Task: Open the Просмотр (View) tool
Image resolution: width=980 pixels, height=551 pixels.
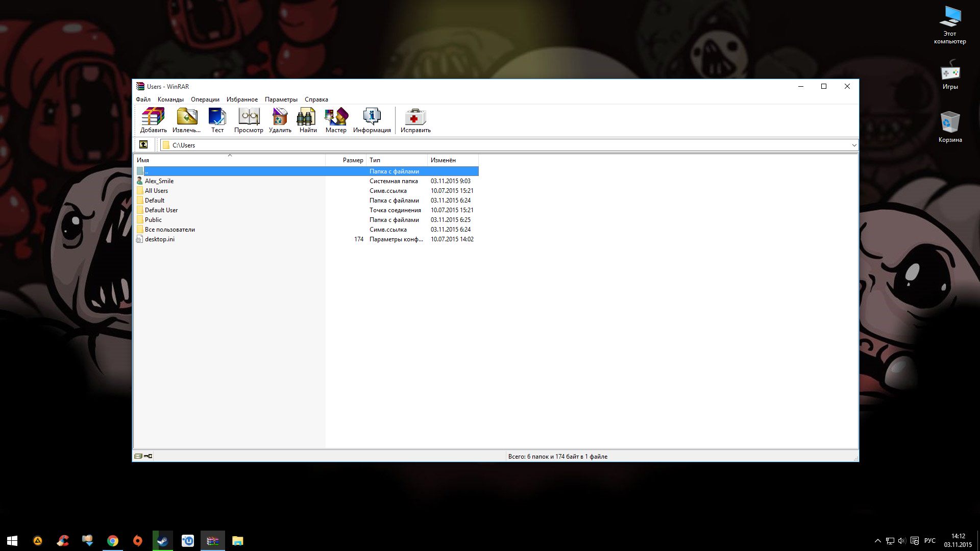Action: pos(249,120)
